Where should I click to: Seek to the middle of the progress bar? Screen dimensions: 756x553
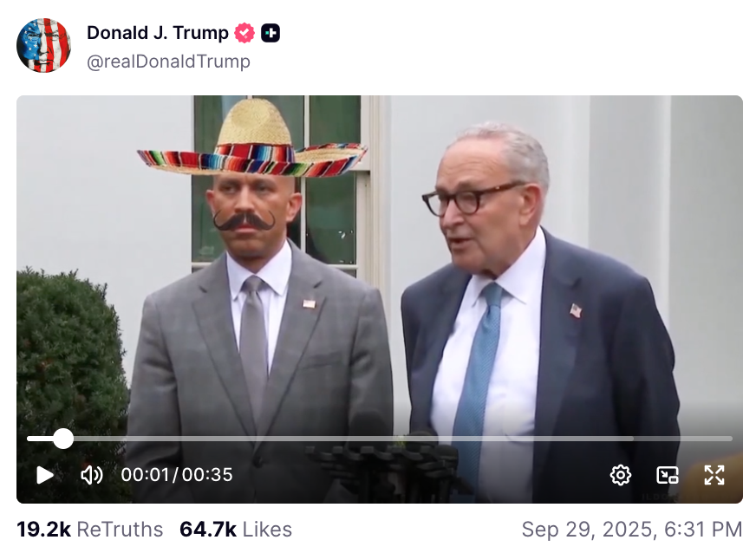click(x=380, y=439)
